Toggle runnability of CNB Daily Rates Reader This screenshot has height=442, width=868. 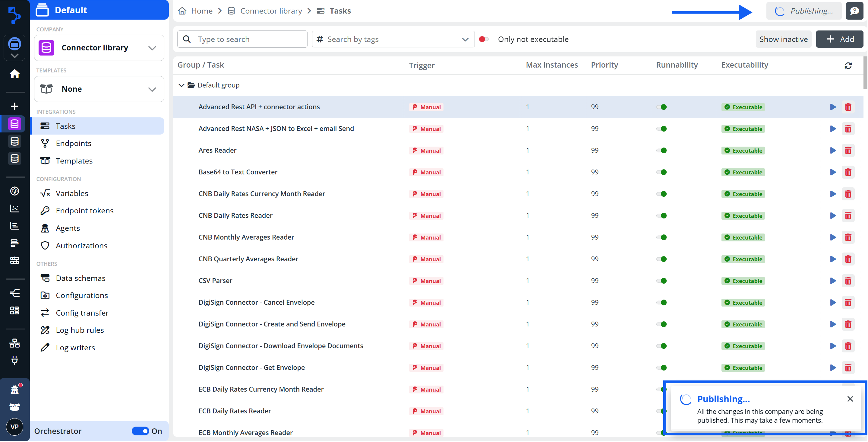pos(661,216)
